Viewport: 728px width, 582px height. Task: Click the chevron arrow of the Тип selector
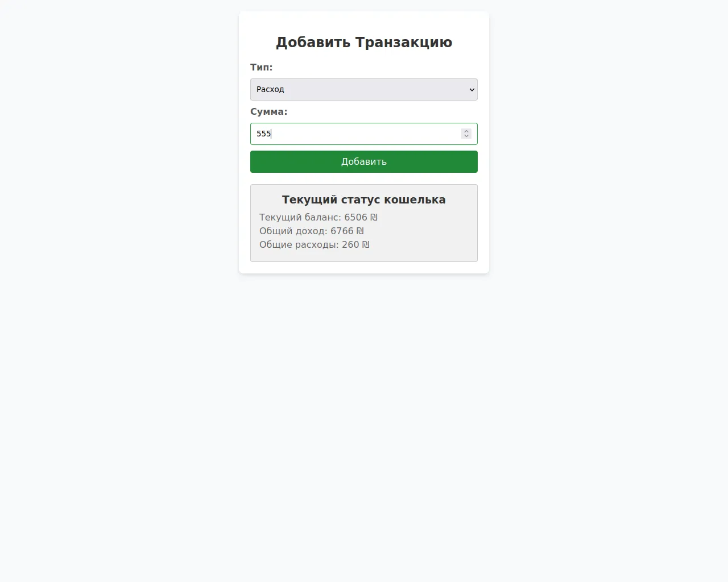(x=471, y=90)
